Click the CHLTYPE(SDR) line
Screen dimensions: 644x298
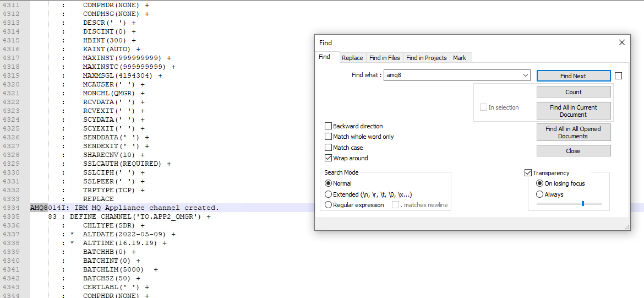tap(114, 225)
